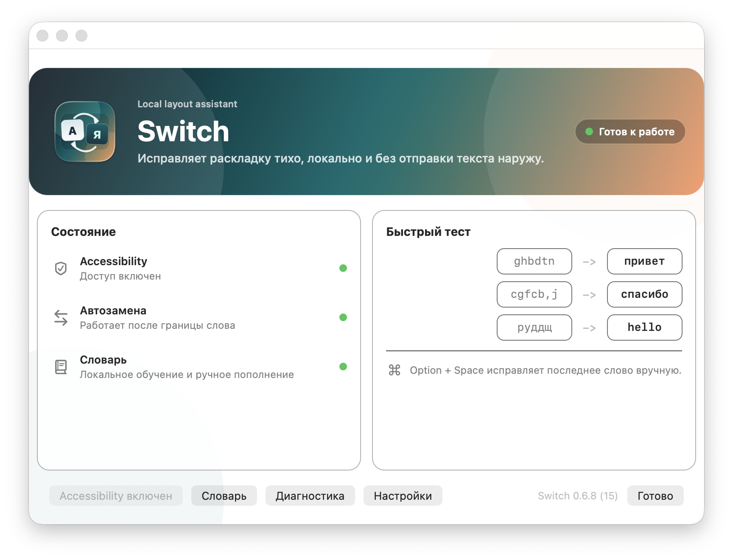Click the Option + Space hint text
The height and width of the screenshot is (560, 733).
(x=546, y=370)
